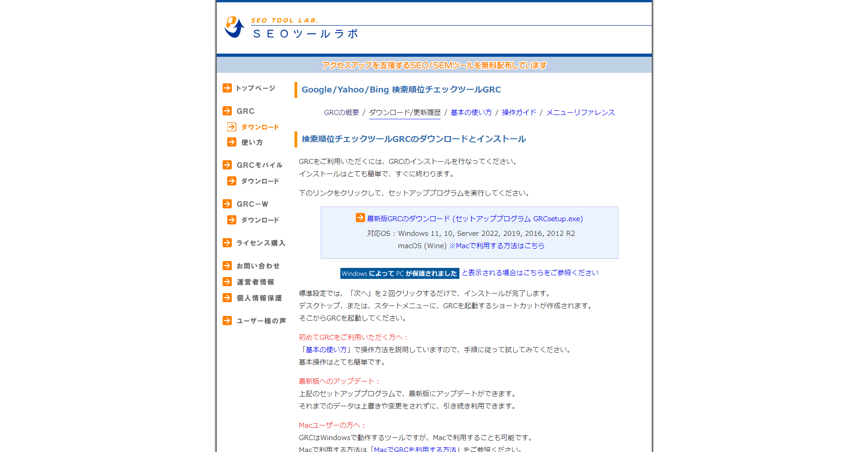
Task: Click the arrow icon beside 個人情報保護
Action: [x=227, y=298]
